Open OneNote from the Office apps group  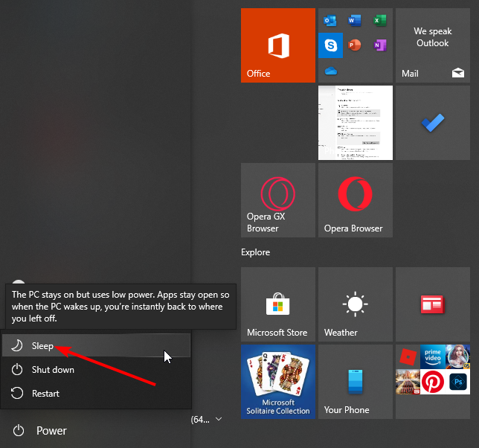coord(380,45)
